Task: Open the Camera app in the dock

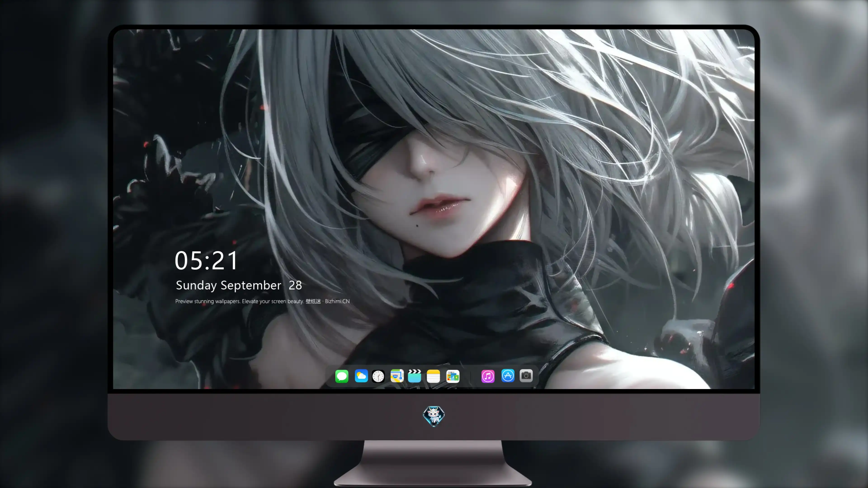Action: coord(526,375)
